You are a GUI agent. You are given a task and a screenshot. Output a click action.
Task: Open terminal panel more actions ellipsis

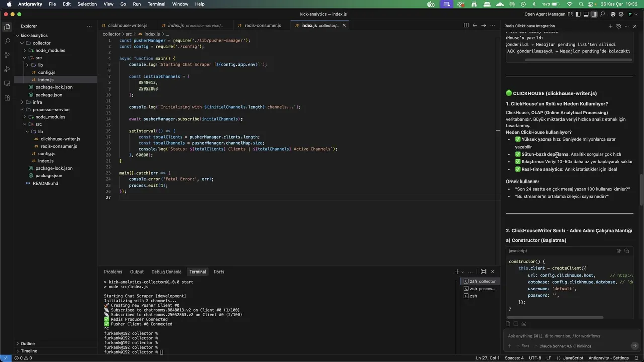pyautogui.click(x=470, y=271)
